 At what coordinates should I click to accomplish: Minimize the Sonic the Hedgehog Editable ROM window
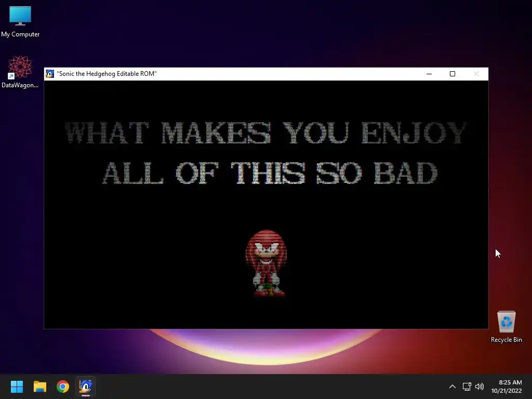click(429, 74)
